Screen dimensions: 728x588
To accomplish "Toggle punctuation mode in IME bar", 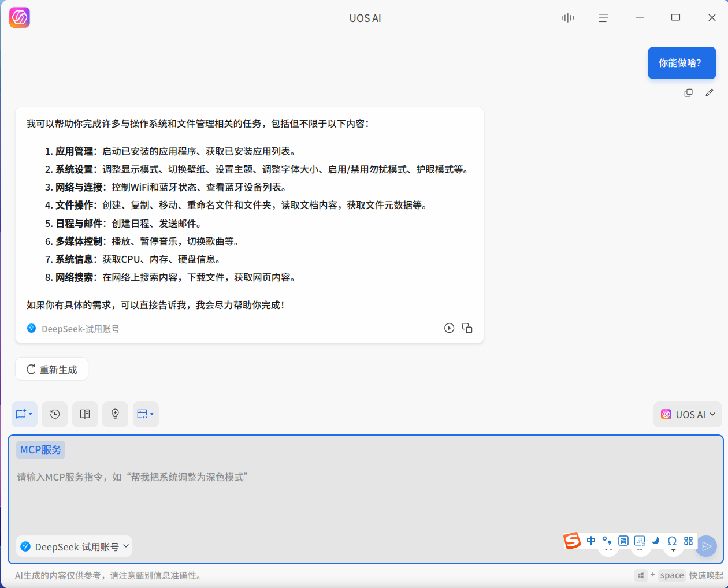I will tap(607, 541).
